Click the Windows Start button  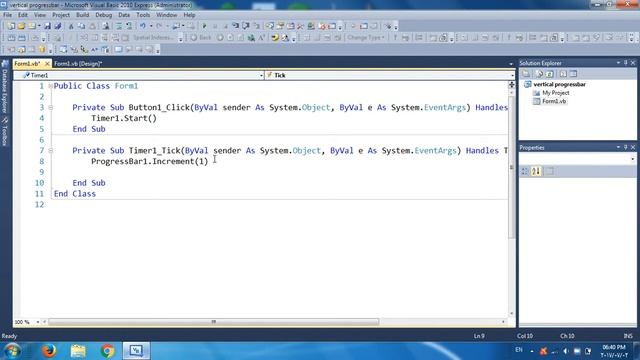[x=13, y=351]
